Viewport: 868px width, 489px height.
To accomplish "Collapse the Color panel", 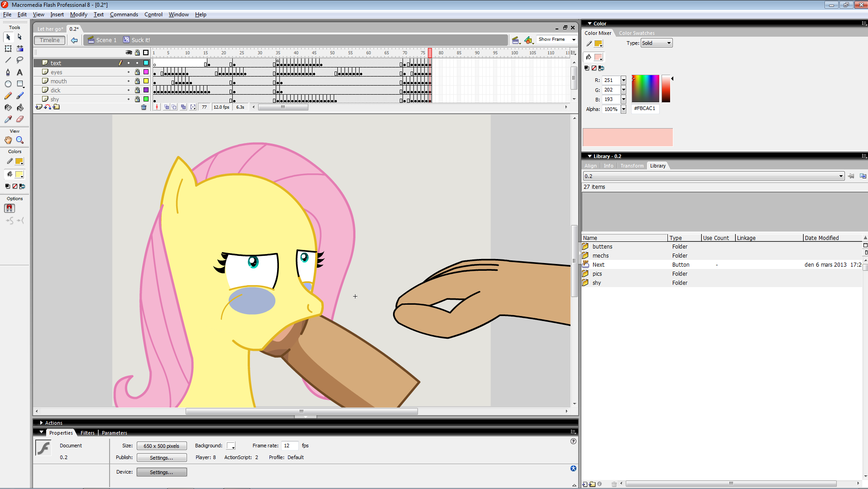I will click(590, 24).
